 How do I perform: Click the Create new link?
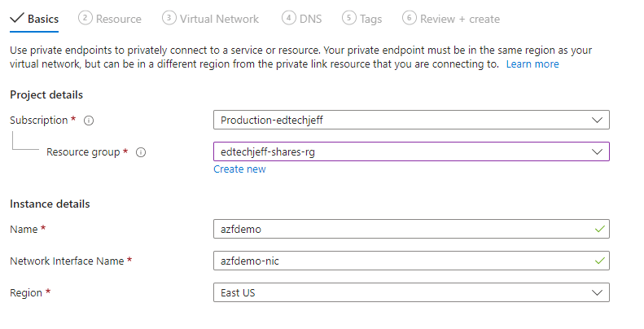tap(239, 169)
